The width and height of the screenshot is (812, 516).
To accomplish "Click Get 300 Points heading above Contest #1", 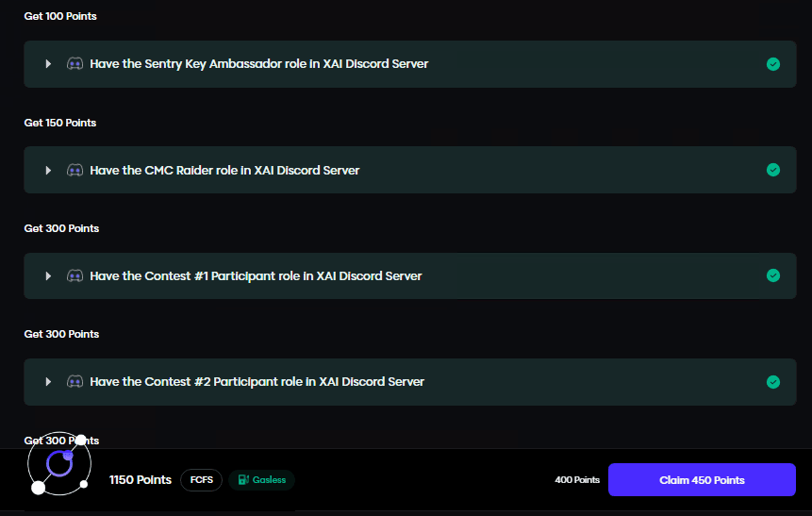I will pos(61,228).
